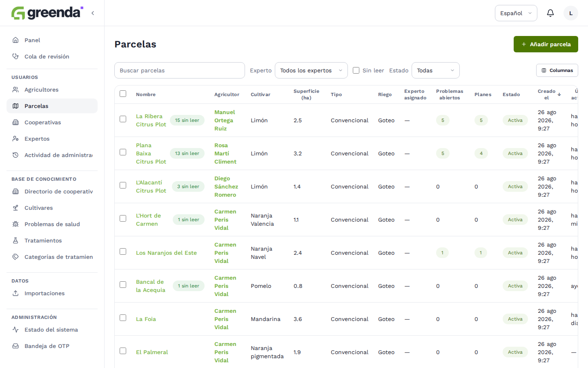This screenshot has height=368, width=588.
Task: Expand the Todos los expertos dropdown
Action: tap(311, 70)
